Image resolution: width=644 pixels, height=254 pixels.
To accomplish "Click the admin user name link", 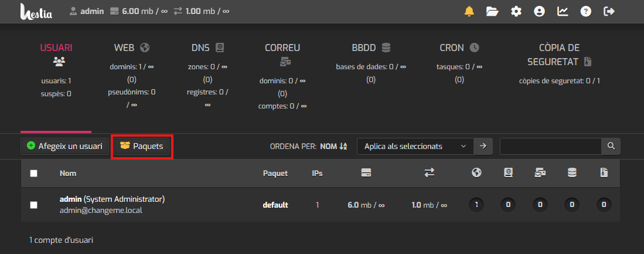I will (70, 199).
